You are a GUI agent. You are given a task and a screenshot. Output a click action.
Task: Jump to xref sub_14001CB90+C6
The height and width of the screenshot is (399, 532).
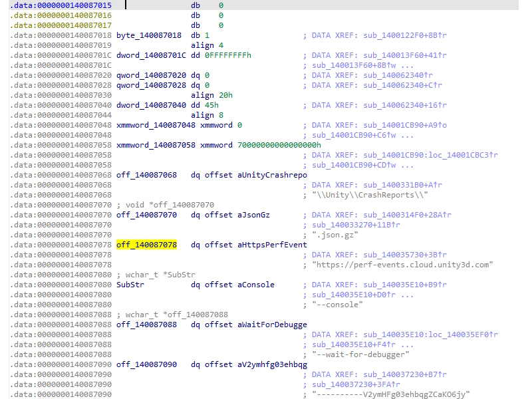354,135
